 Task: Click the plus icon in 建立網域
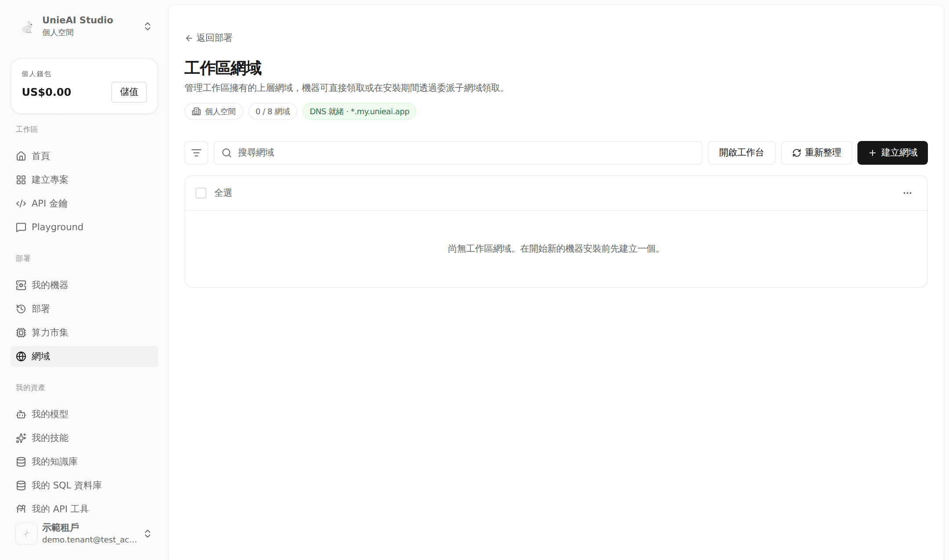click(x=873, y=153)
